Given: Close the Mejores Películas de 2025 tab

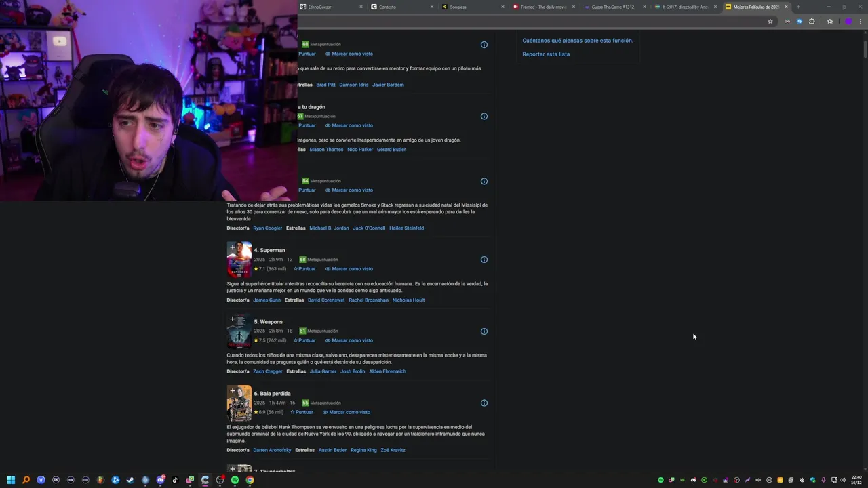Looking at the screenshot, I should 787,7.
